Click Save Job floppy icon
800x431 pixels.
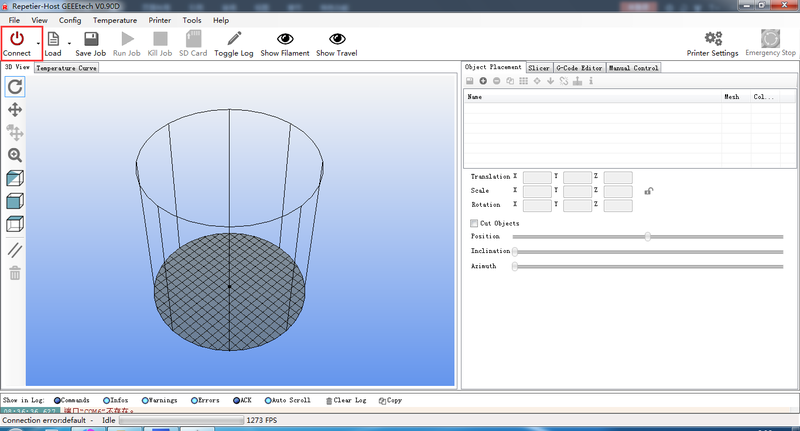click(x=91, y=39)
